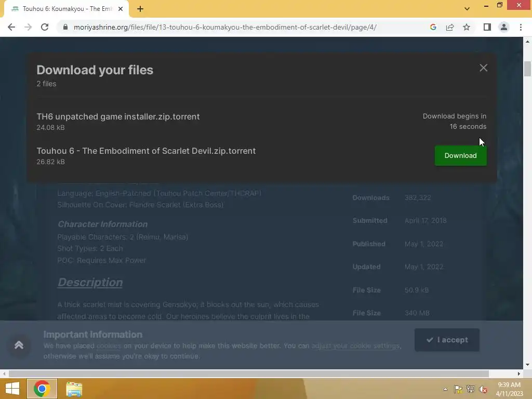Close the Touhou 6 tab

click(121, 9)
